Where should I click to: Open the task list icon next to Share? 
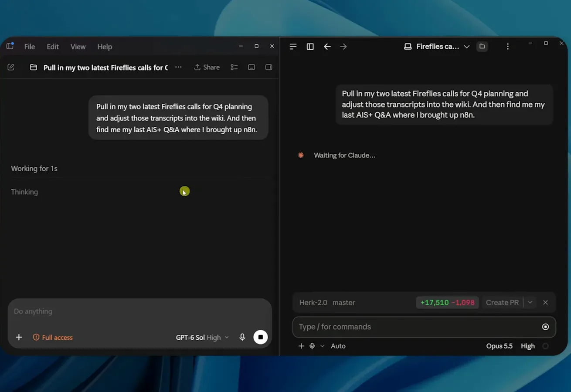pos(234,67)
